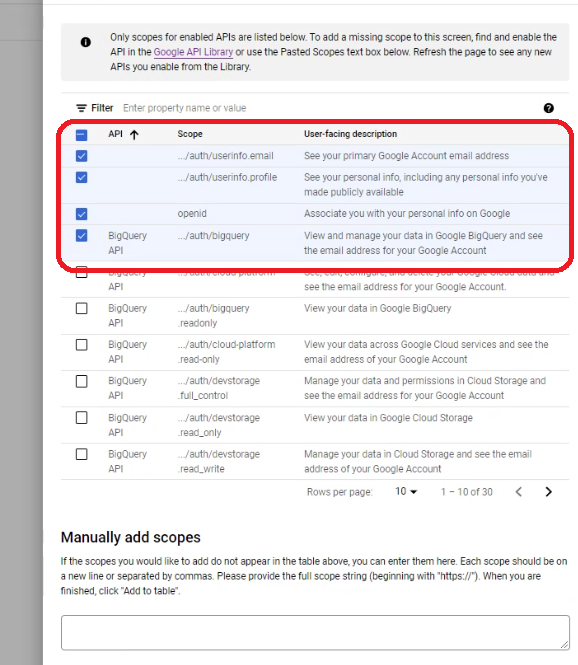The width and height of the screenshot is (578, 665).
Task: Toggle the select-all checkbox in header
Action: click(81, 135)
